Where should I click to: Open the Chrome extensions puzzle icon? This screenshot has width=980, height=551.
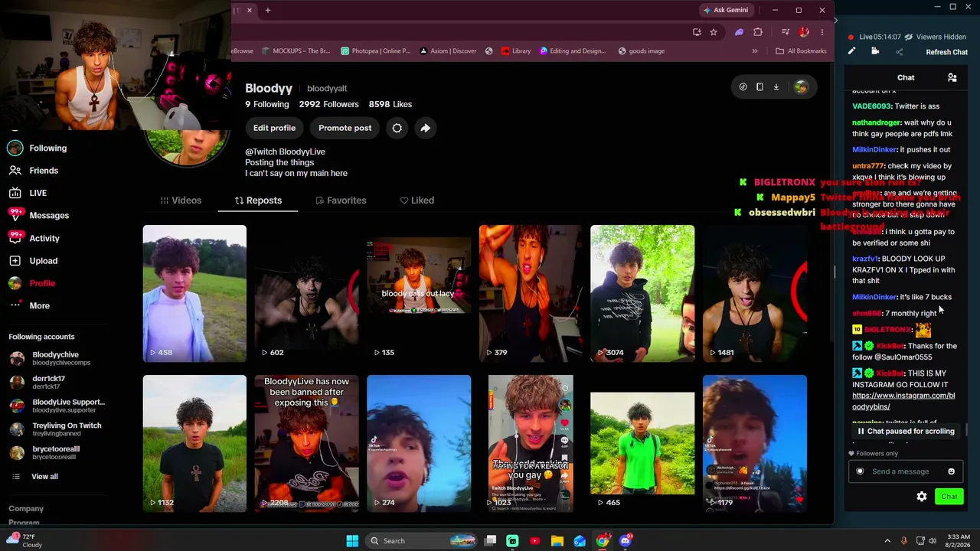[x=758, y=32]
